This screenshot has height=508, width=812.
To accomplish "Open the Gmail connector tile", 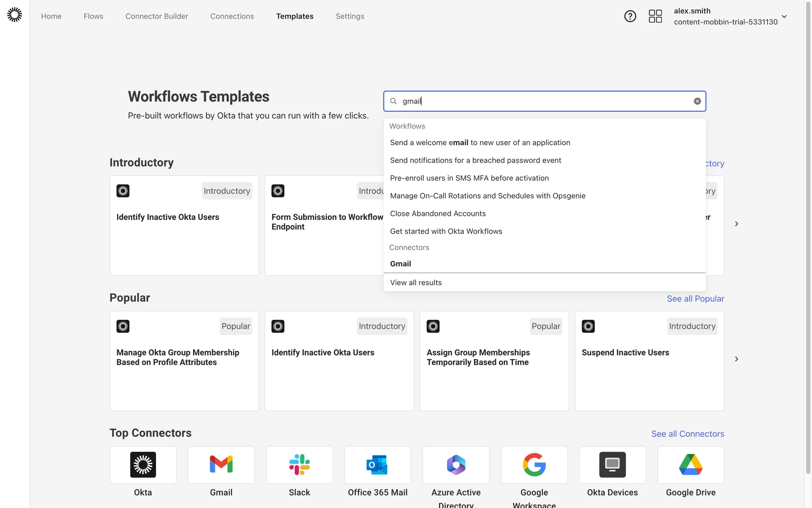I will point(221,465).
